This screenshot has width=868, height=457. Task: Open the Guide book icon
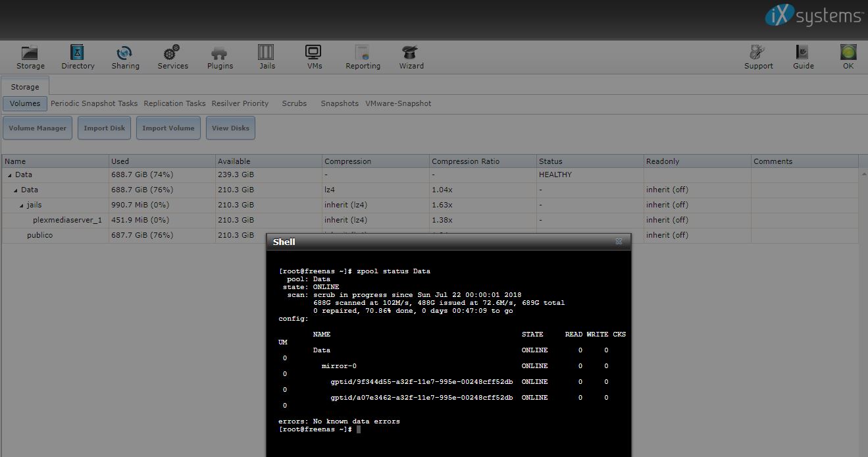click(803, 57)
